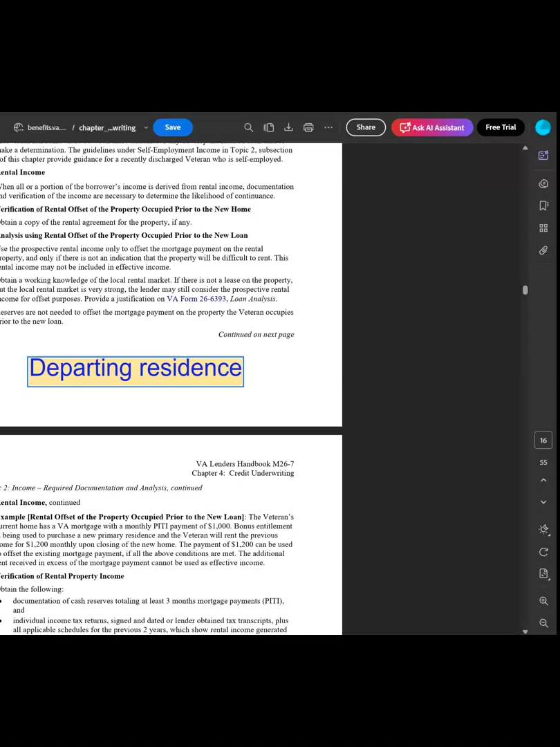This screenshot has height=747, width=560.
Task: Click the Share button
Action: point(366,127)
